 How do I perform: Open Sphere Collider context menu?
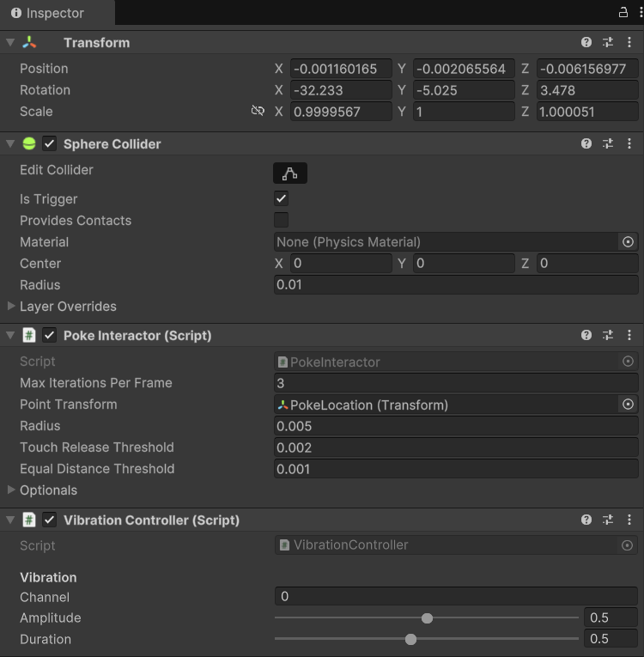tap(629, 143)
